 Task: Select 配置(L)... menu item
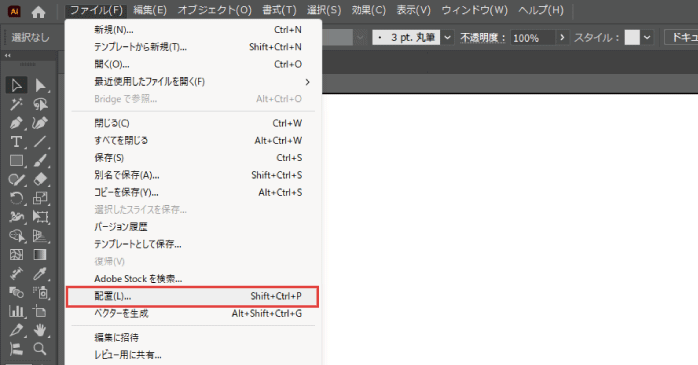(193, 296)
